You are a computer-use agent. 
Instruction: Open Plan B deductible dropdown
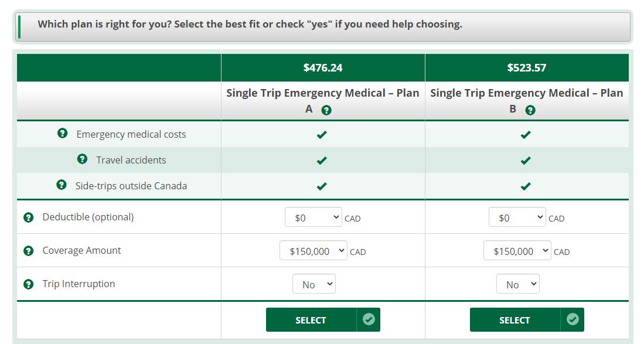[517, 217]
